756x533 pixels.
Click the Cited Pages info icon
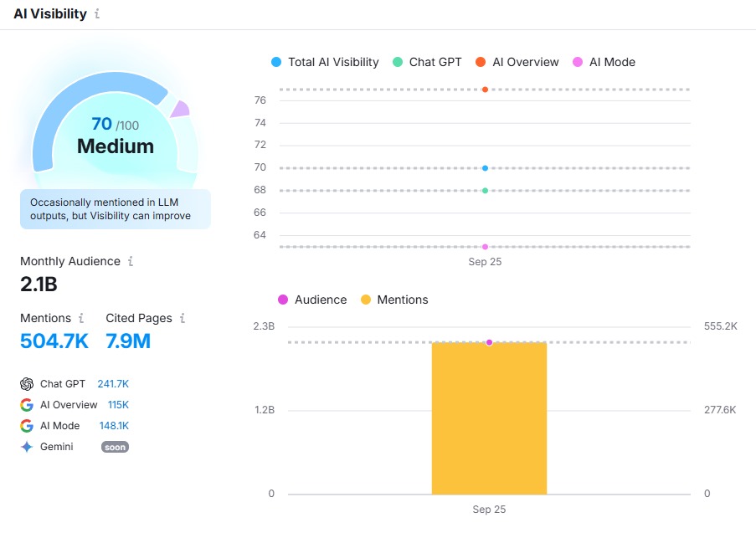[x=183, y=318]
